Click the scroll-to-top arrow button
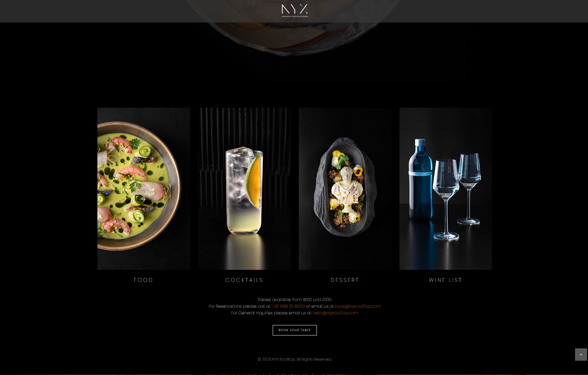The image size is (588, 375). pos(581,355)
